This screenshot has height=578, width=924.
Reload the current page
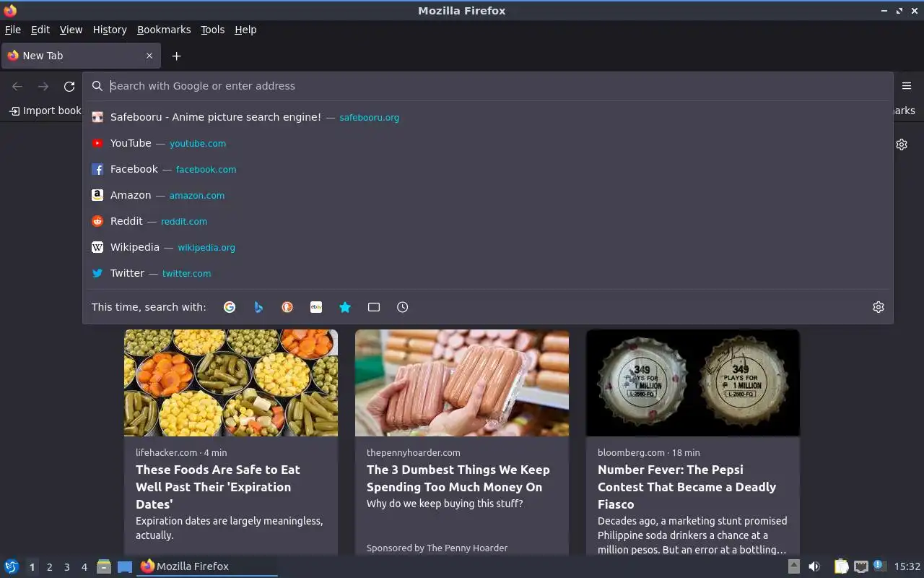(69, 86)
